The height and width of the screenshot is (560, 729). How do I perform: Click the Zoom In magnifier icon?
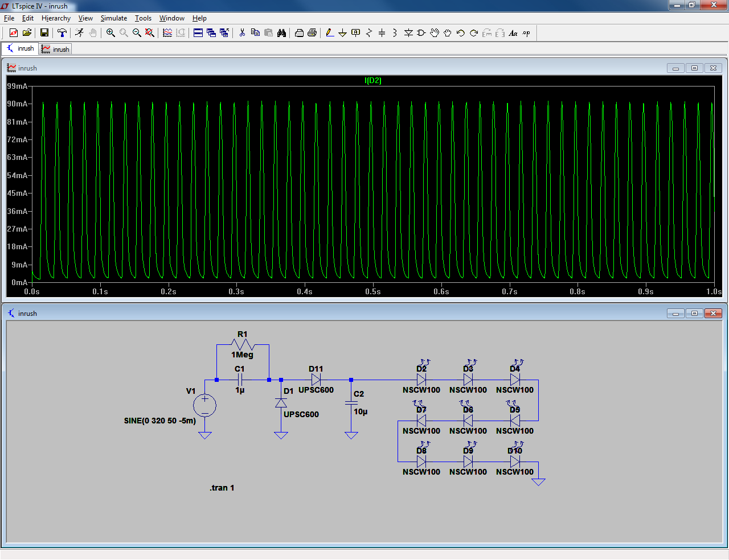point(110,33)
